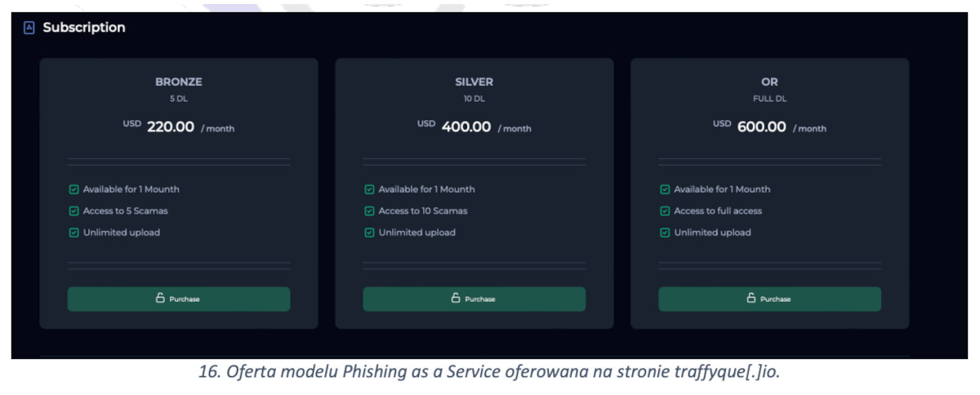980x395 pixels.
Task: Click the Subscription header icon
Action: (x=29, y=28)
